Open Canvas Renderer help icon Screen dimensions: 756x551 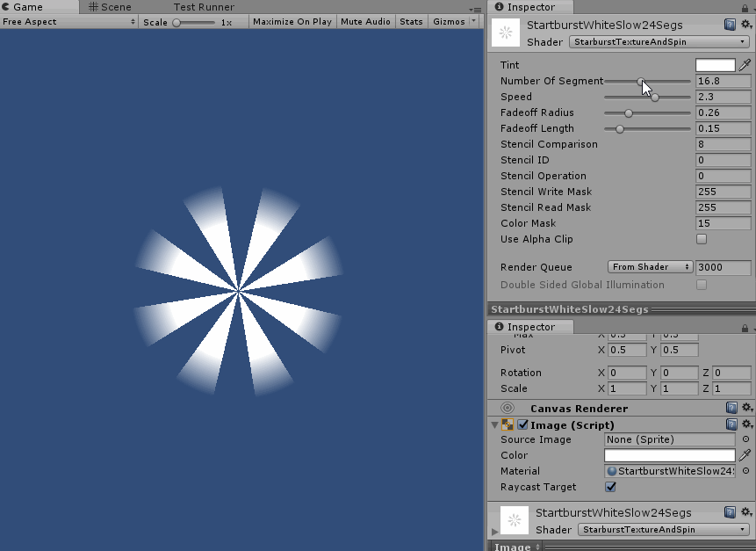tap(731, 408)
